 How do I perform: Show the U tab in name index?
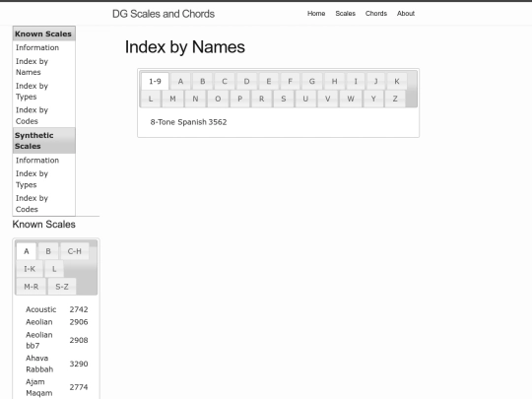(305, 99)
